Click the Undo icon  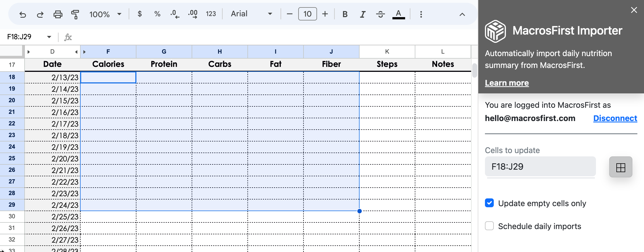coord(23,14)
